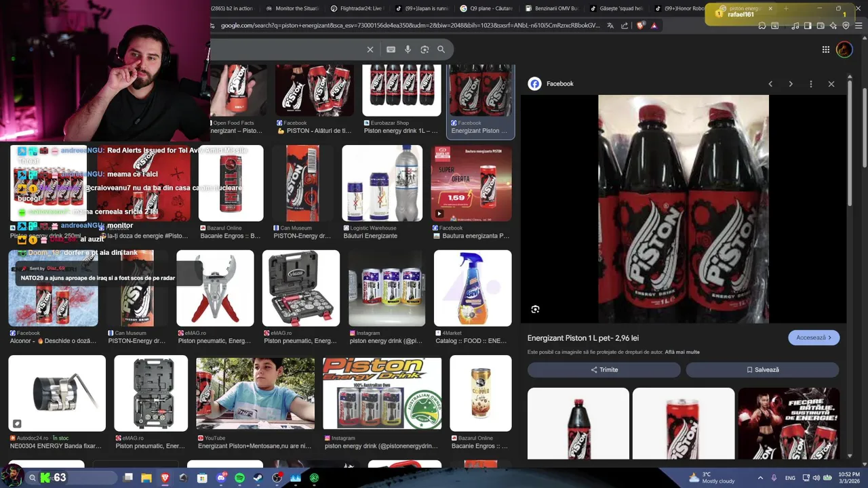868x488 pixels.
Task: Open the Autodoc24 ring compressor result
Action: [x=57, y=403]
